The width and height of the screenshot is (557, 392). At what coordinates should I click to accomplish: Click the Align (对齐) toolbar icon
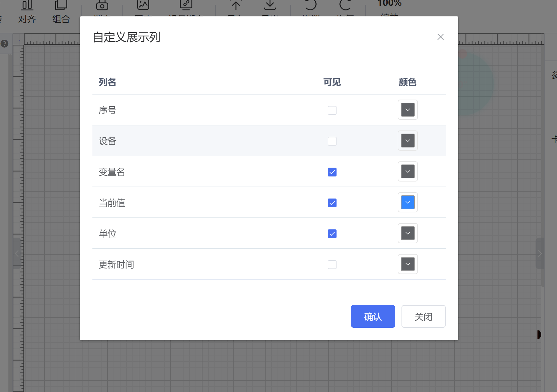point(27,6)
